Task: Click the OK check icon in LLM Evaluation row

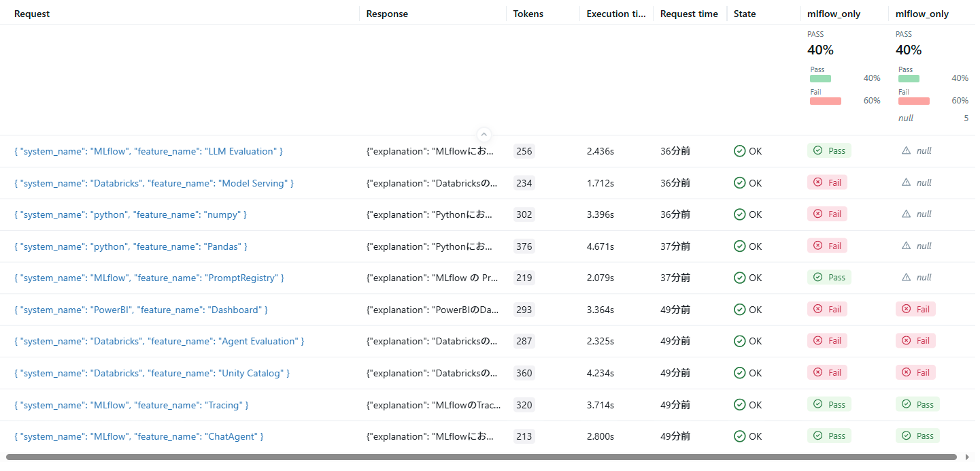Action: (740, 151)
